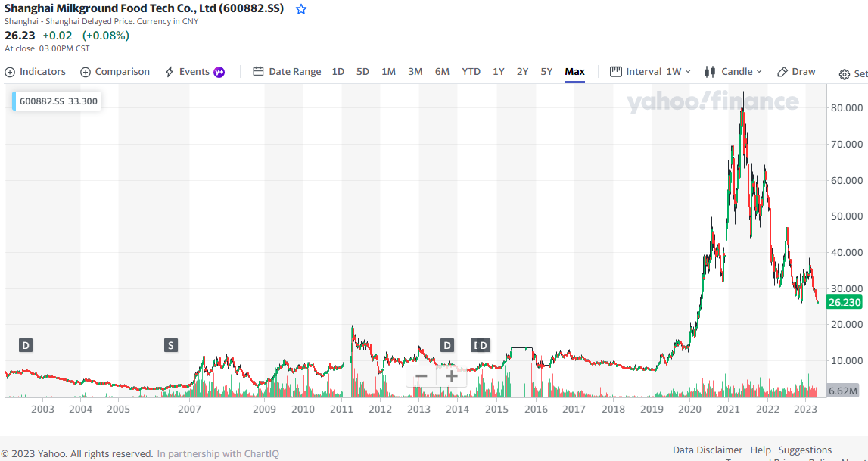The image size is (868, 461).
Task: Click the purple Y+ premium badge
Action: tap(219, 72)
